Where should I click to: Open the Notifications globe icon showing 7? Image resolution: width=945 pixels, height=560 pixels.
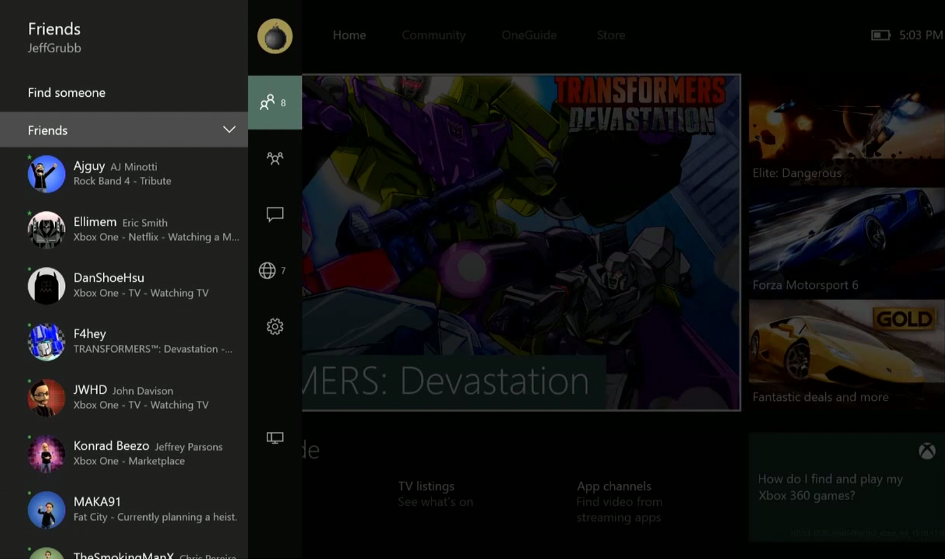click(x=272, y=271)
